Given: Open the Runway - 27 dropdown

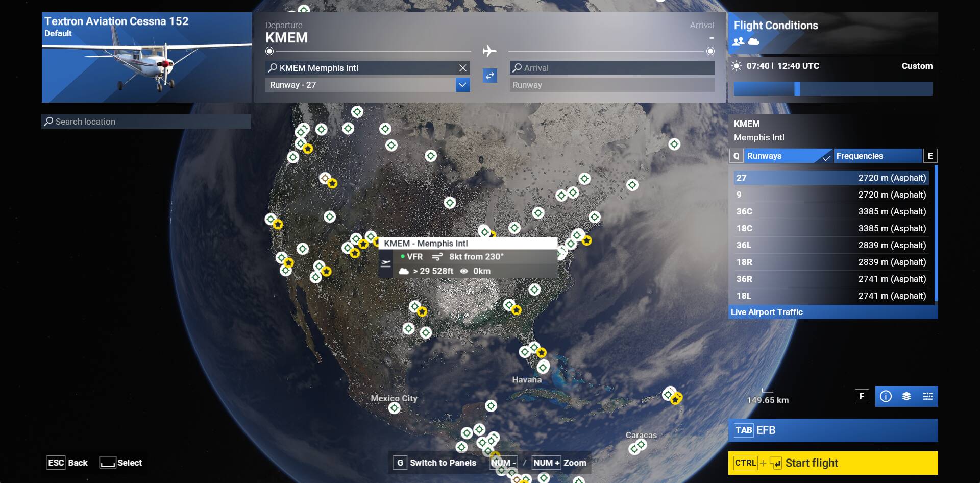Looking at the screenshot, I should pos(462,85).
